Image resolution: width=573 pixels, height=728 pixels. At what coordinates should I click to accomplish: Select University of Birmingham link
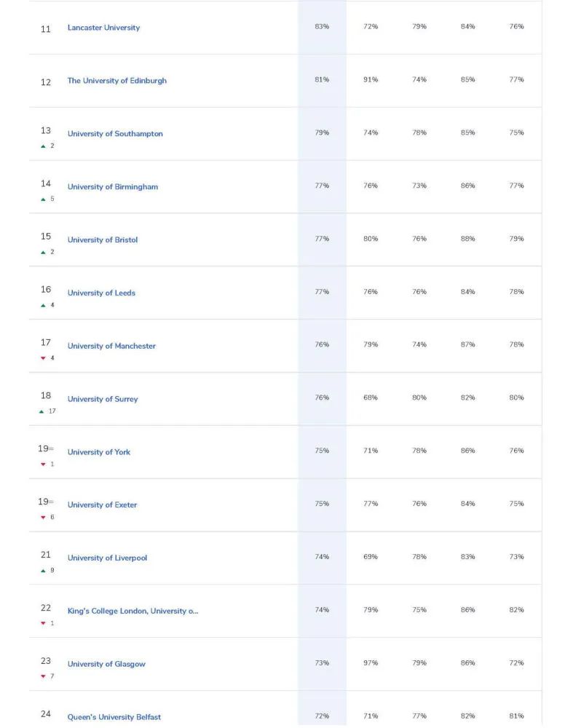[x=113, y=186]
